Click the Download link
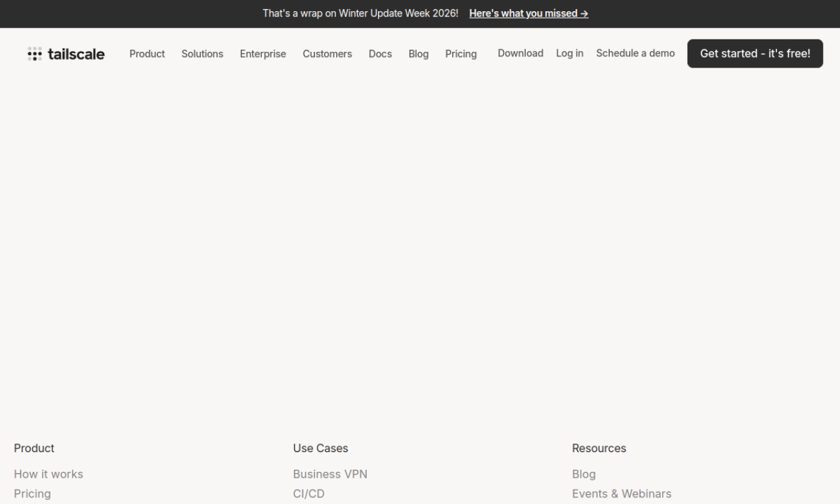 pos(520,53)
